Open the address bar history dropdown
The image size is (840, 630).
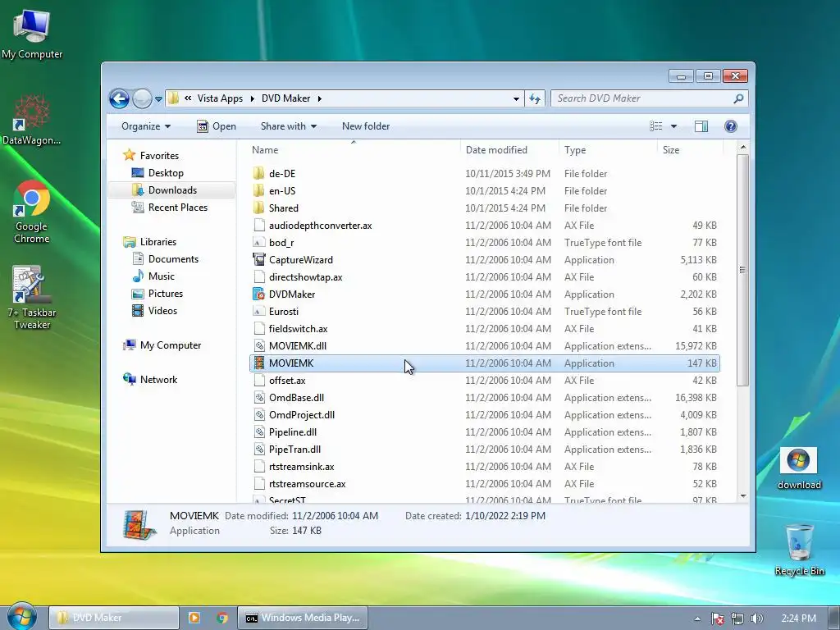point(516,98)
